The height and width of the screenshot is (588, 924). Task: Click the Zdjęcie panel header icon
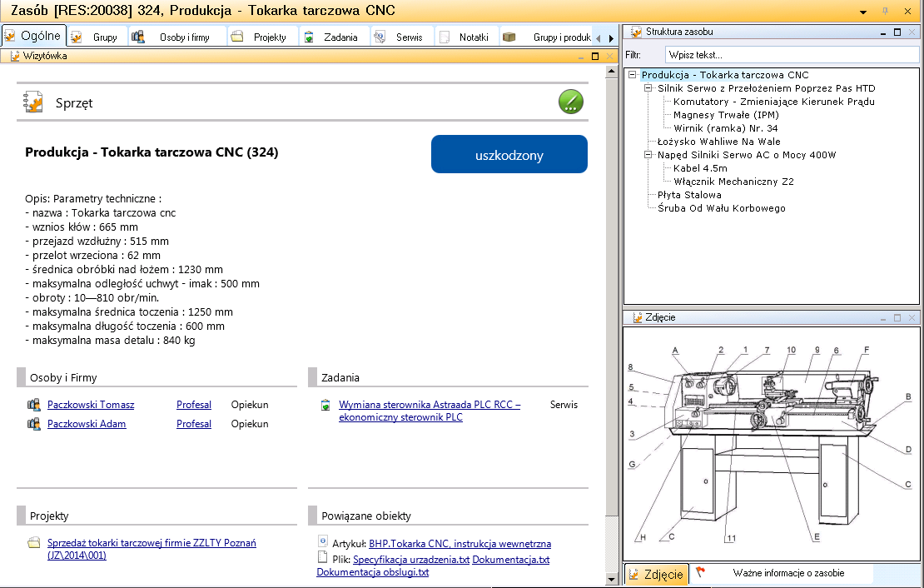point(637,317)
